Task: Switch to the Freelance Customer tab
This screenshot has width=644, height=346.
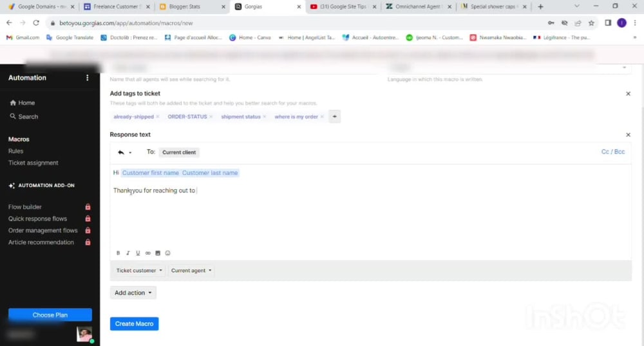Action: click(117, 6)
